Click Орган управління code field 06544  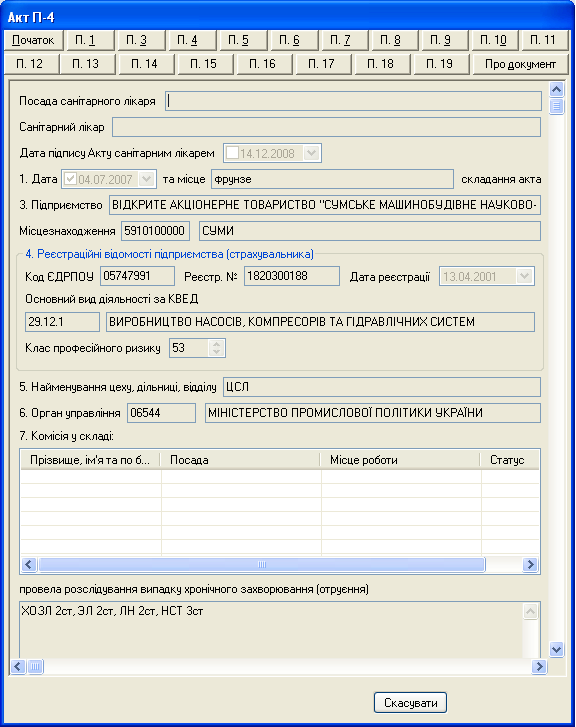(x=161, y=413)
